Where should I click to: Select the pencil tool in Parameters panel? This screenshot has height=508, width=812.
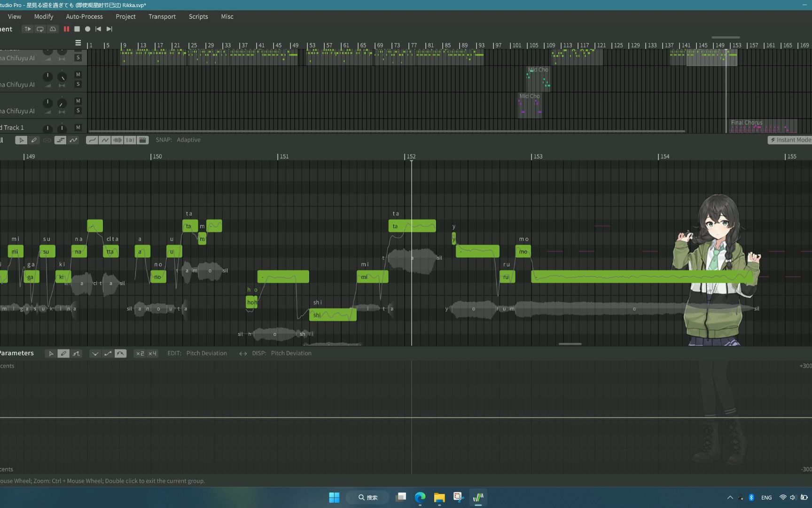(x=63, y=353)
